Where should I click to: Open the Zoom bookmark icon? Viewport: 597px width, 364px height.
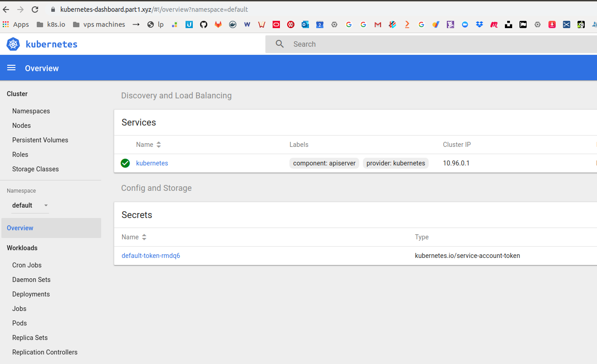(465, 24)
